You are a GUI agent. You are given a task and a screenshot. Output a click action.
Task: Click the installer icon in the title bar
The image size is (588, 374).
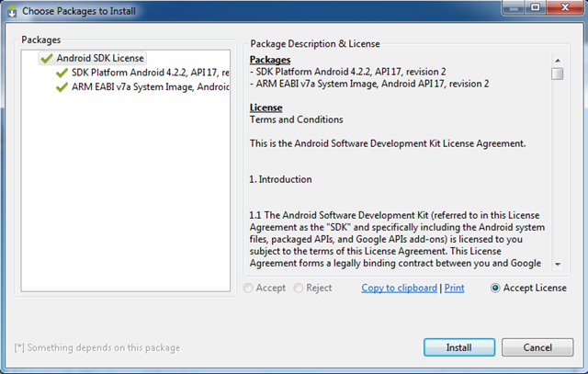click(12, 11)
